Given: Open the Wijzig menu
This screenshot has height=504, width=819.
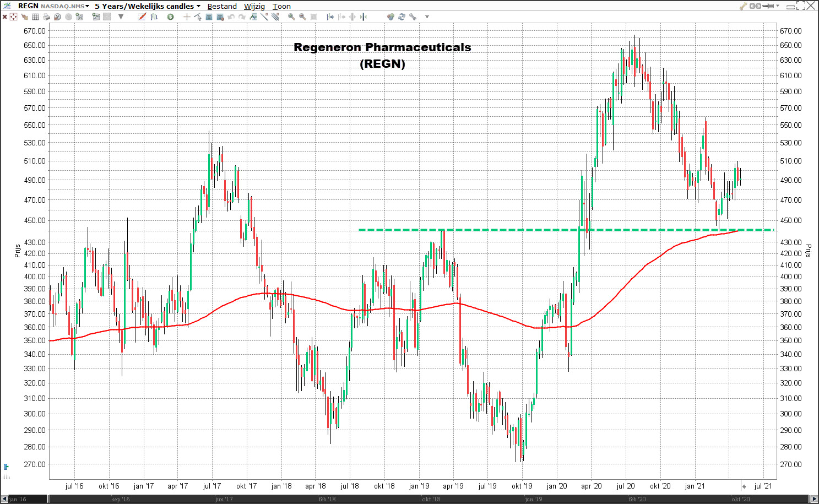Looking at the screenshot, I should (x=254, y=7).
